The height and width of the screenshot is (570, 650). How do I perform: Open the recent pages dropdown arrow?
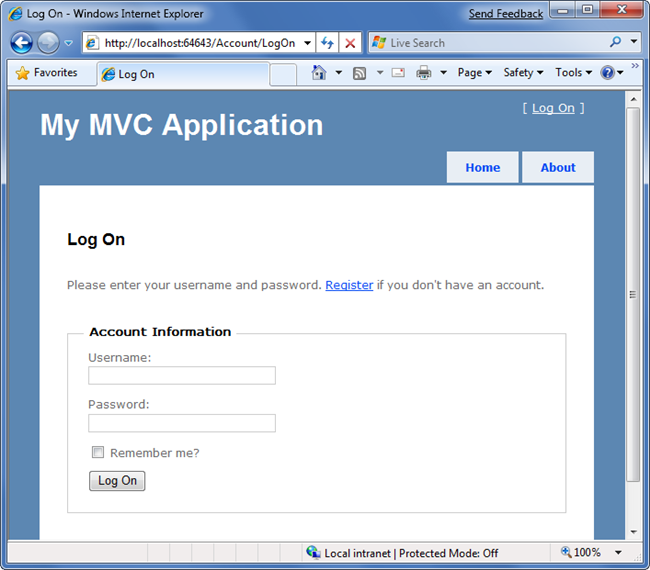(x=69, y=43)
